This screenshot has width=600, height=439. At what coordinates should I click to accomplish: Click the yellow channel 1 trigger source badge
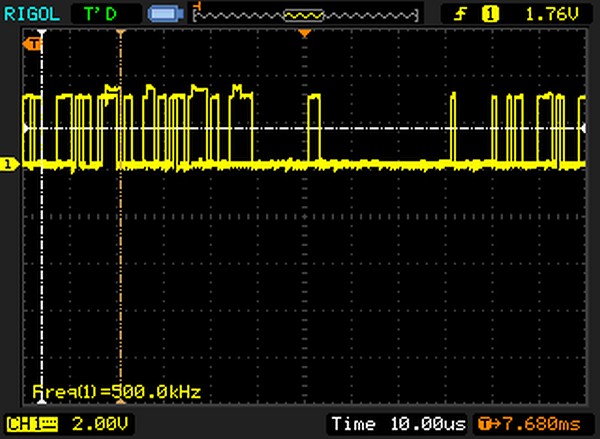click(490, 14)
